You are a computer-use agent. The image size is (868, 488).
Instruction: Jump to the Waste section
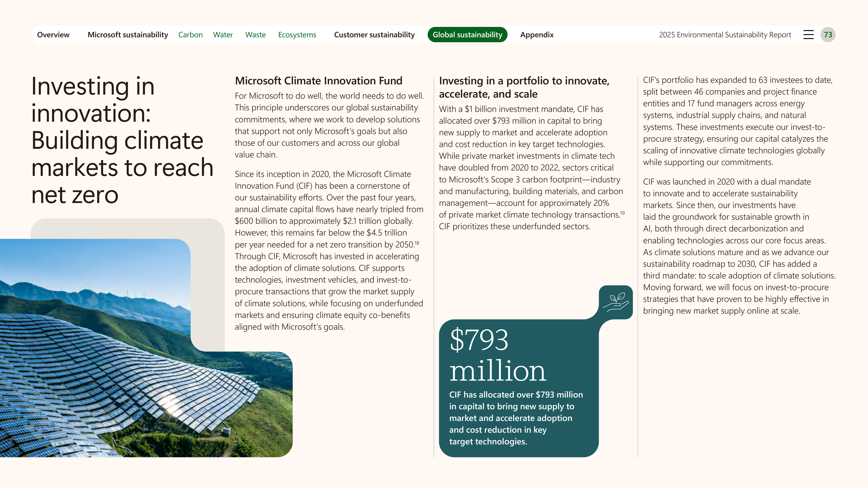click(255, 35)
